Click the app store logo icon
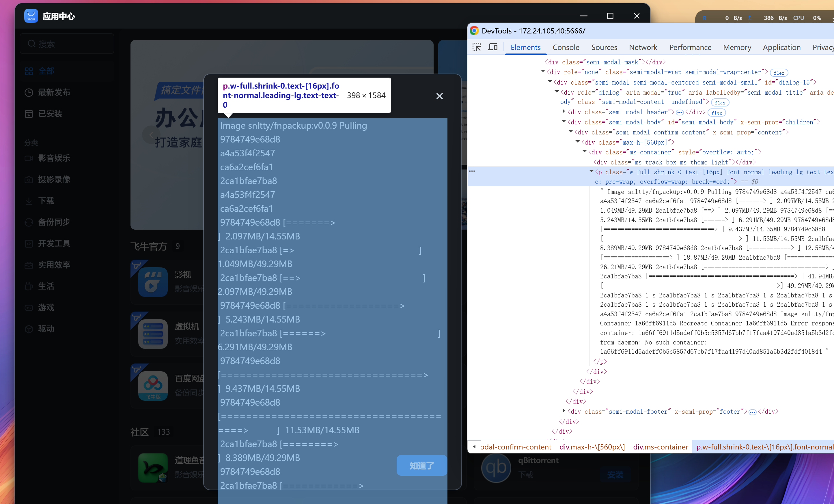Viewport: 834px width, 504px height. (x=31, y=16)
